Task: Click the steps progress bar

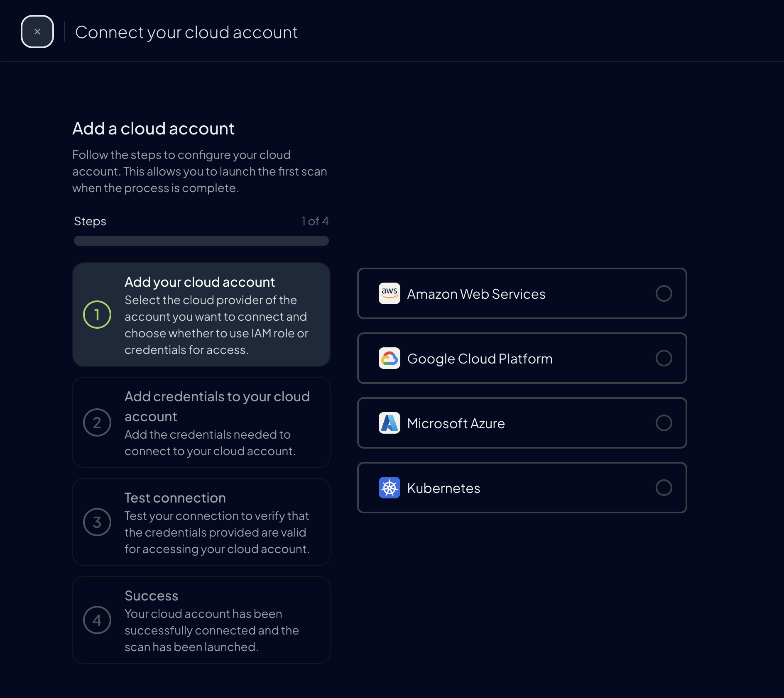Action: tap(201, 241)
